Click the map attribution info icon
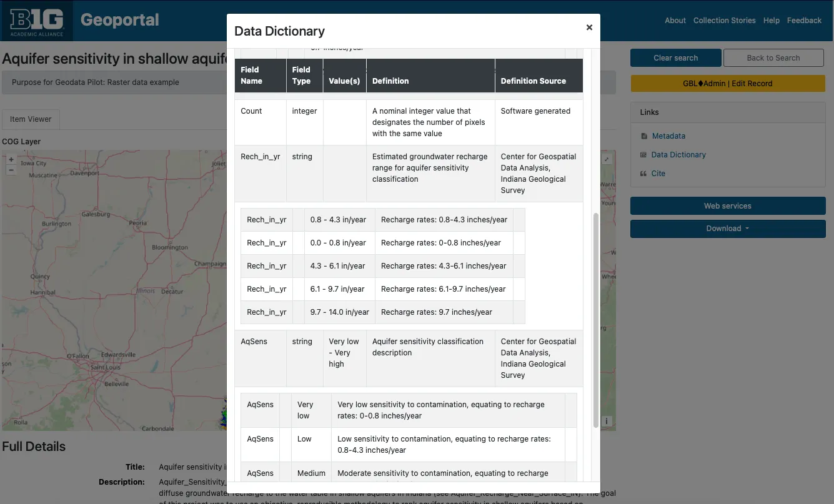This screenshot has width=834, height=504. pos(606,421)
